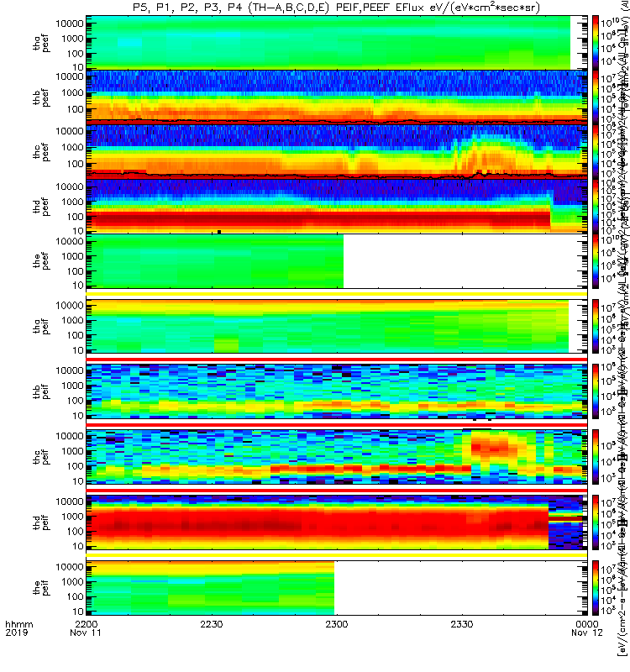Click the 10 tick label on thd peef
630x672 pixels.
pyautogui.click(x=78, y=231)
